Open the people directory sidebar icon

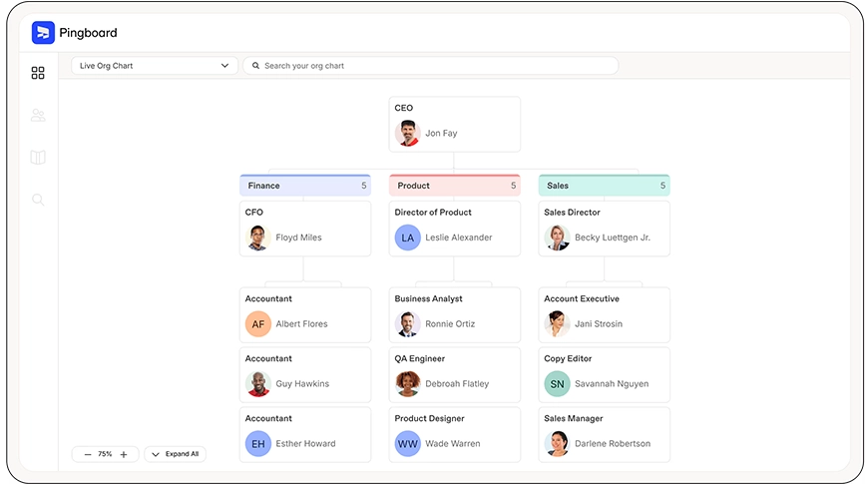[38, 115]
